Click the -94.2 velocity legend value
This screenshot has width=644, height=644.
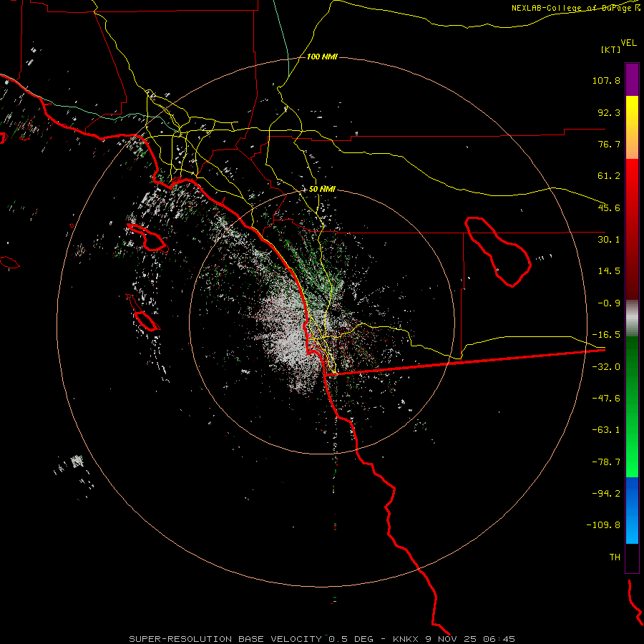[x=606, y=494]
